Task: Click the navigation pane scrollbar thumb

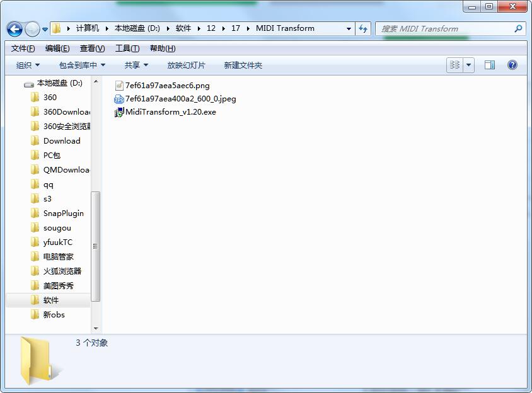Action: 96,246
